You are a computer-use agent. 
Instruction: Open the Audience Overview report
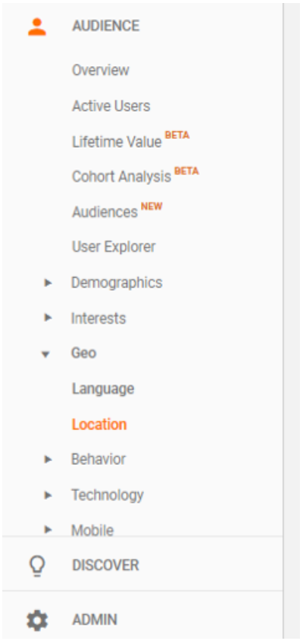(x=101, y=71)
